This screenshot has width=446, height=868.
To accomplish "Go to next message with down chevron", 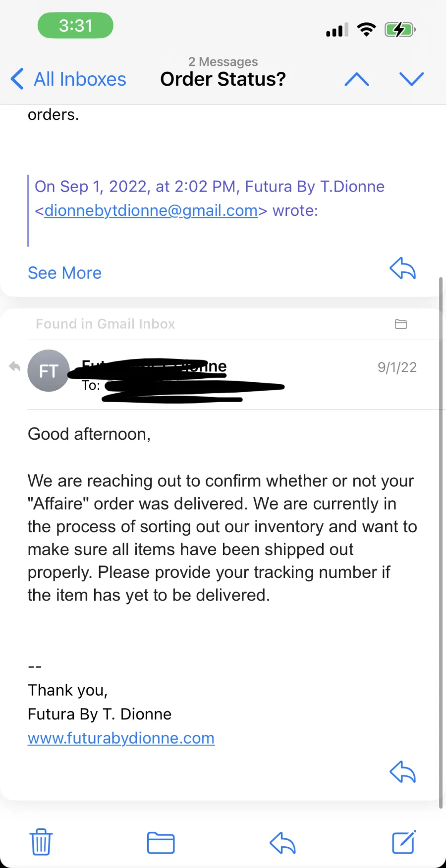I will (x=412, y=79).
